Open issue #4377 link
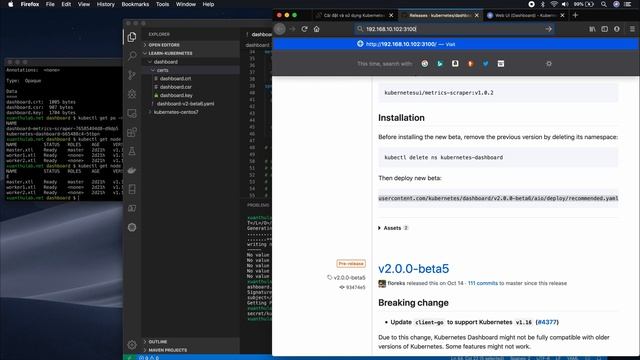 pos(547,322)
